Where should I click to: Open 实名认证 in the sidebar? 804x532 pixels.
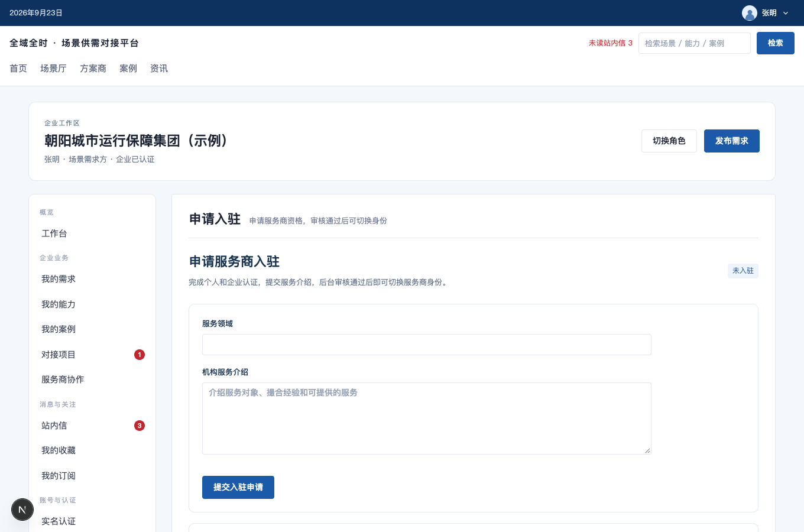point(92,521)
